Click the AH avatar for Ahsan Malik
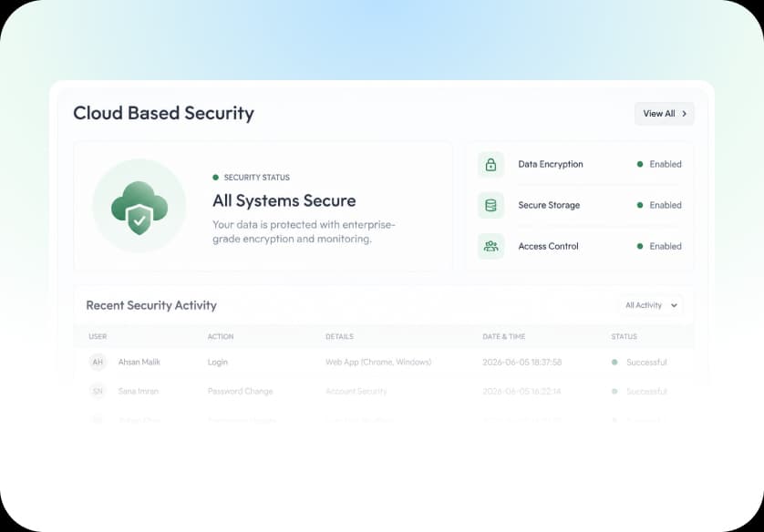Screen dimensions: 764x532 pyautogui.click(x=98, y=363)
